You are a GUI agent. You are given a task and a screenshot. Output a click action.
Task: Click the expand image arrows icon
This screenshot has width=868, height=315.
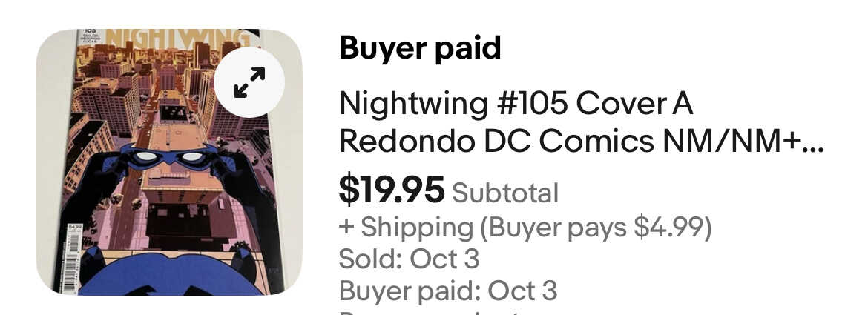pyautogui.click(x=249, y=82)
